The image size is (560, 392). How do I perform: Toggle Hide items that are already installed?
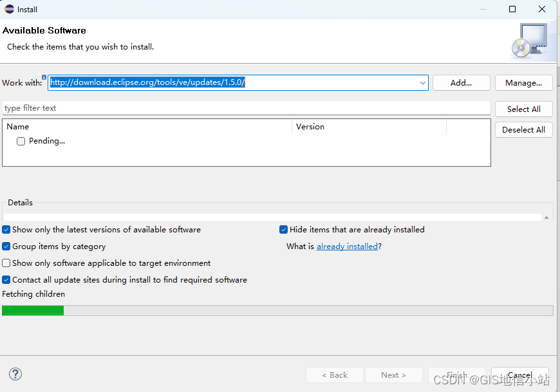284,230
